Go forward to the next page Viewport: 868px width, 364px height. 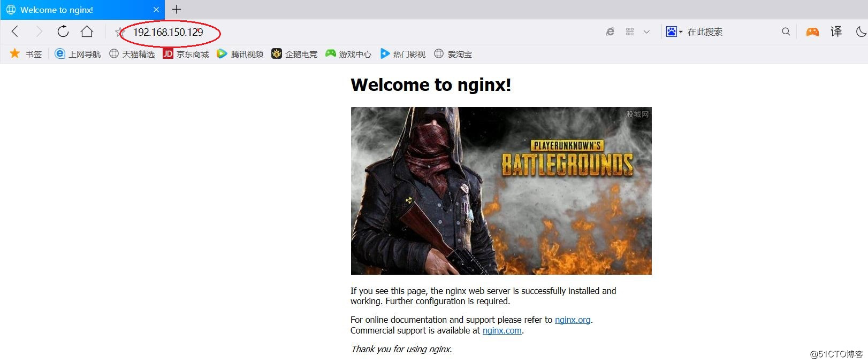pos(39,32)
